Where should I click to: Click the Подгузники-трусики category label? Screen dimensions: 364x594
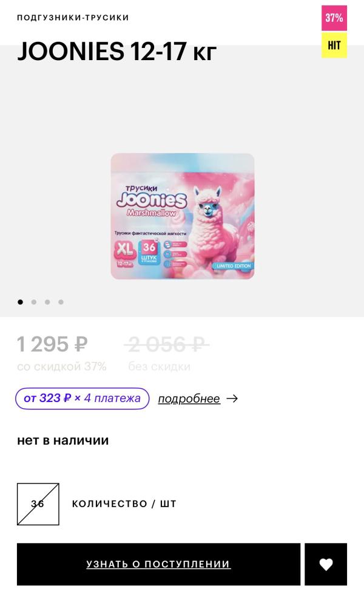pyautogui.click(x=73, y=18)
